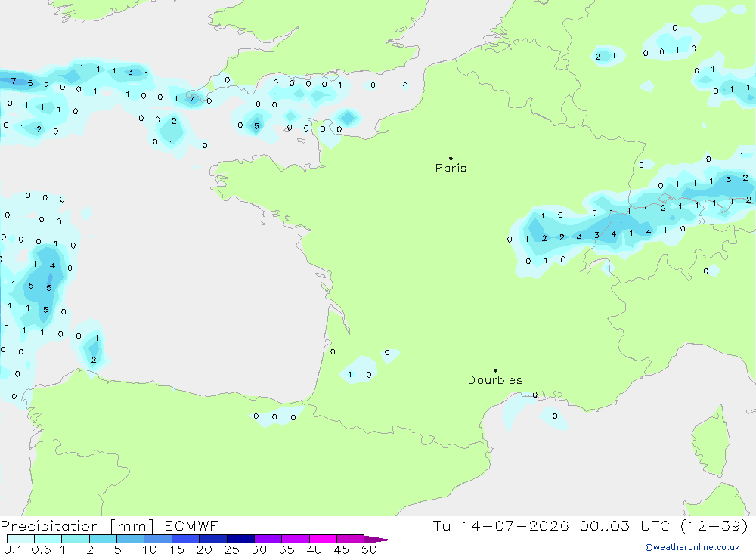Pick the 1–2 mm legend swatch
Viewport: 756px width, 554px height.
pos(76,539)
